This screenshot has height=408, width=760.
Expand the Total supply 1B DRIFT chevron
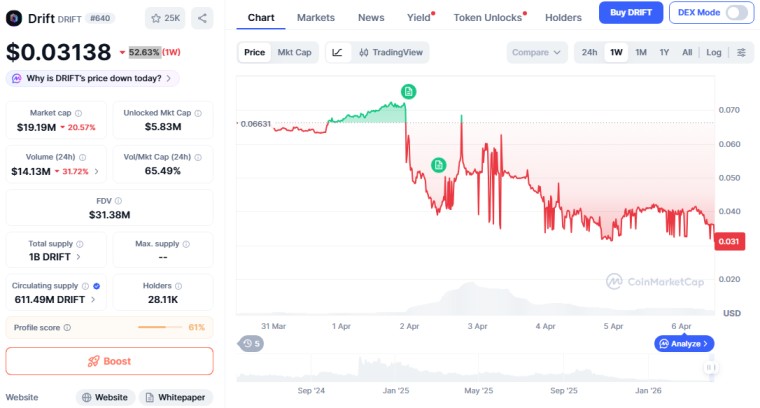click(x=79, y=257)
